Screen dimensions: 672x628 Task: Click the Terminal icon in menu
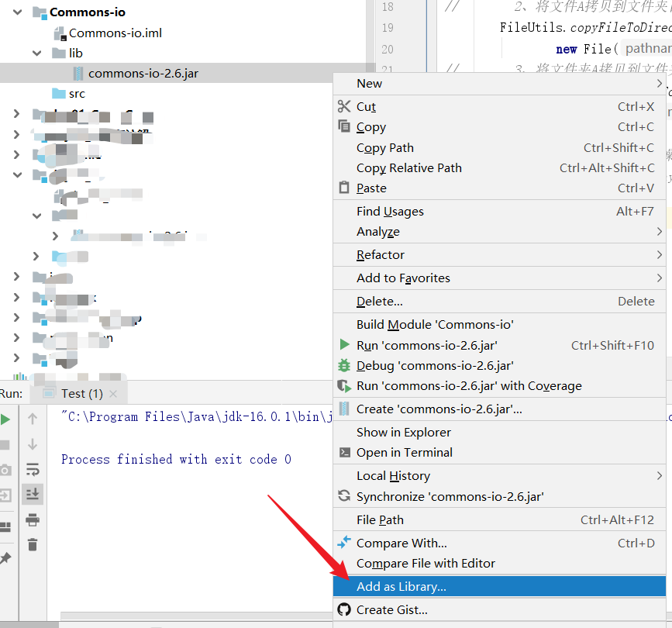tap(345, 453)
